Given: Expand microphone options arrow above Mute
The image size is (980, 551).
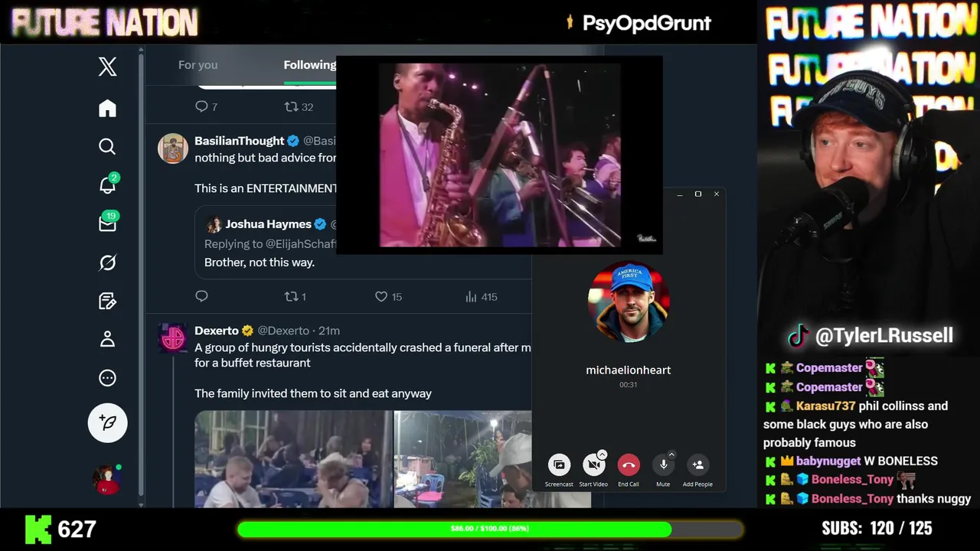Looking at the screenshot, I should [x=671, y=455].
